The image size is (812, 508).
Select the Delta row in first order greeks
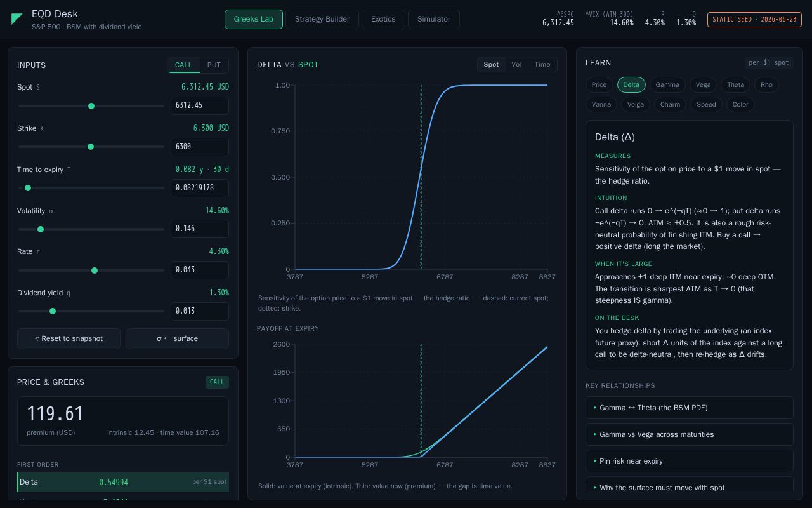pos(123,482)
